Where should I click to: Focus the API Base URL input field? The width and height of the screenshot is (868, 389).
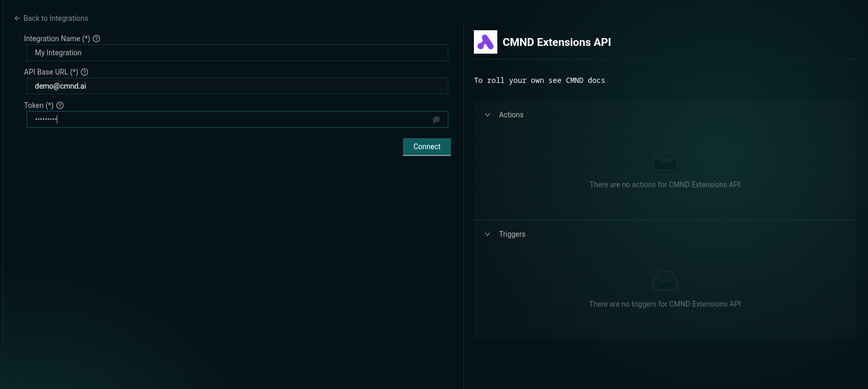(x=237, y=86)
